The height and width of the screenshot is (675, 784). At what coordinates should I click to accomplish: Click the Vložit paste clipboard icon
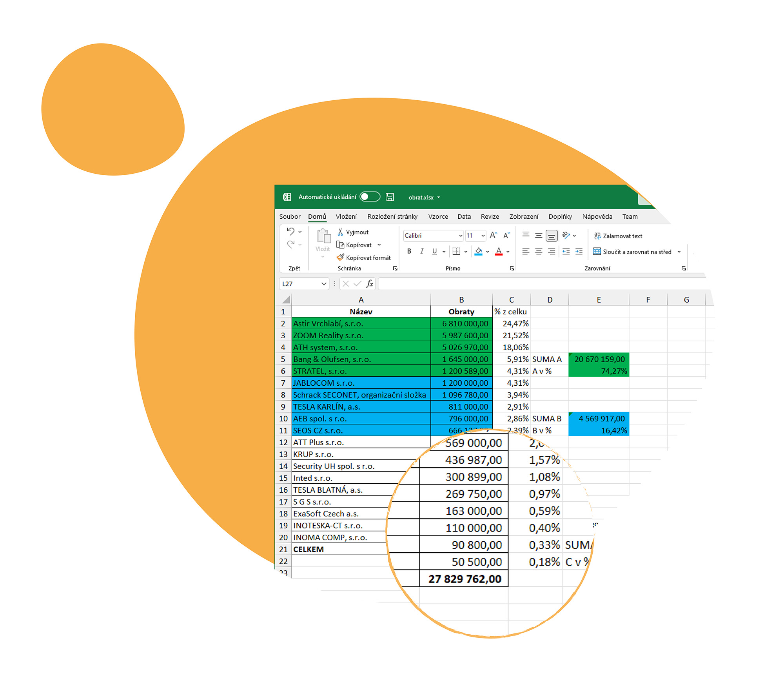click(x=324, y=236)
